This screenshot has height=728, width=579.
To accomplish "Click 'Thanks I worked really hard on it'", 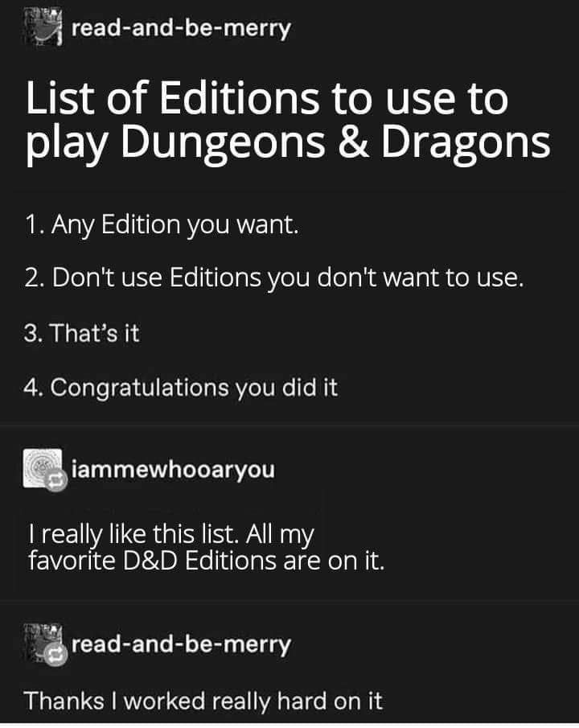I will [203, 701].
